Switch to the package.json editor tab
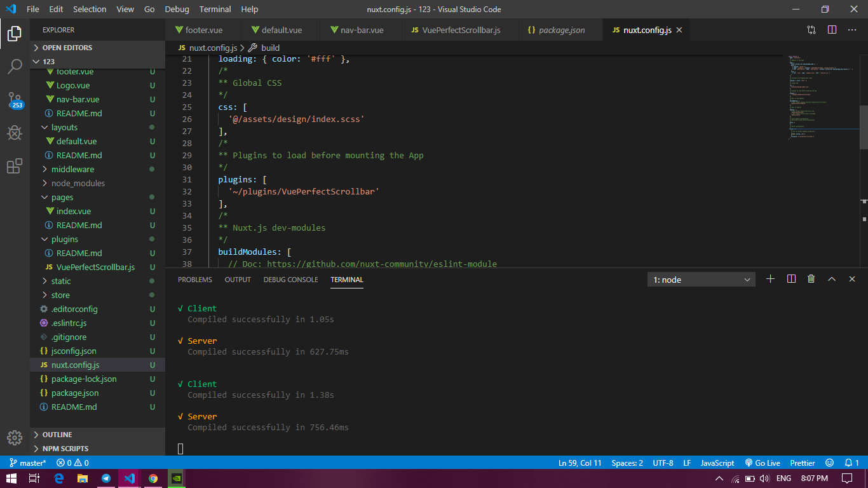 pos(561,30)
